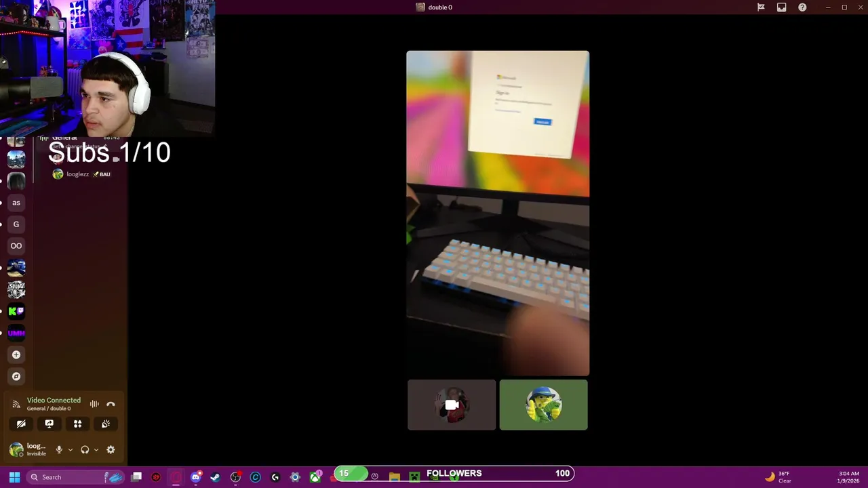Start an activity from voice panel
The height and width of the screenshot is (488, 868).
point(77,424)
